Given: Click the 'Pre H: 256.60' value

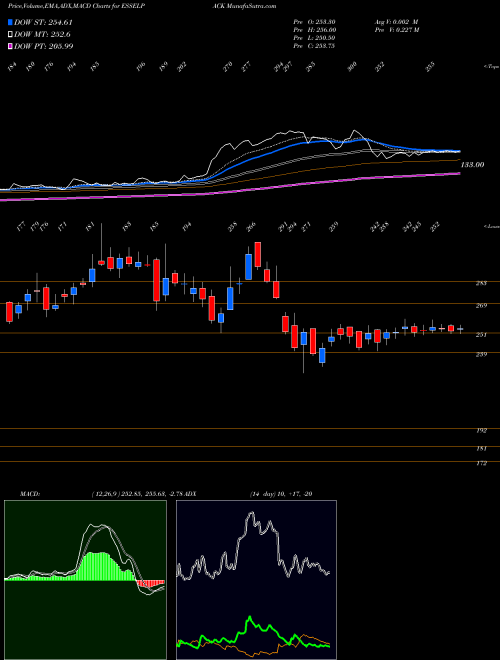Looking at the screenshot, I should (x=314, y=30).
